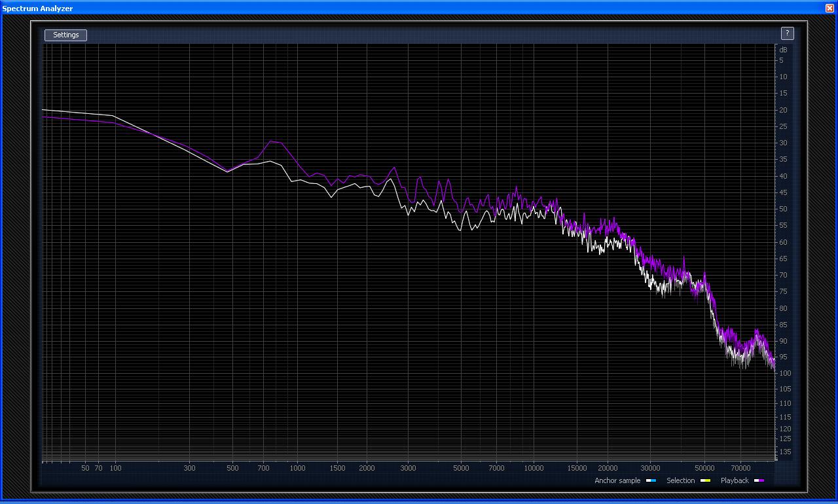Click the 'dB' axis label
Screen dimensions: 838x504
point(784,50)
